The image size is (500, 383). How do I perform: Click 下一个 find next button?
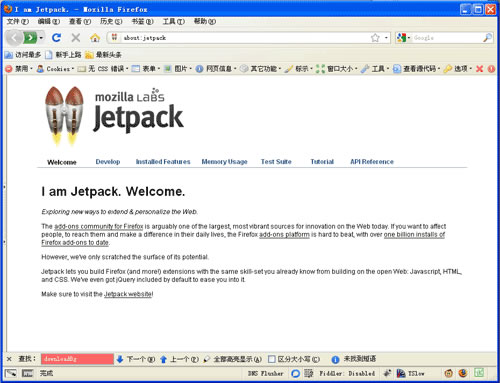(136, 359)
